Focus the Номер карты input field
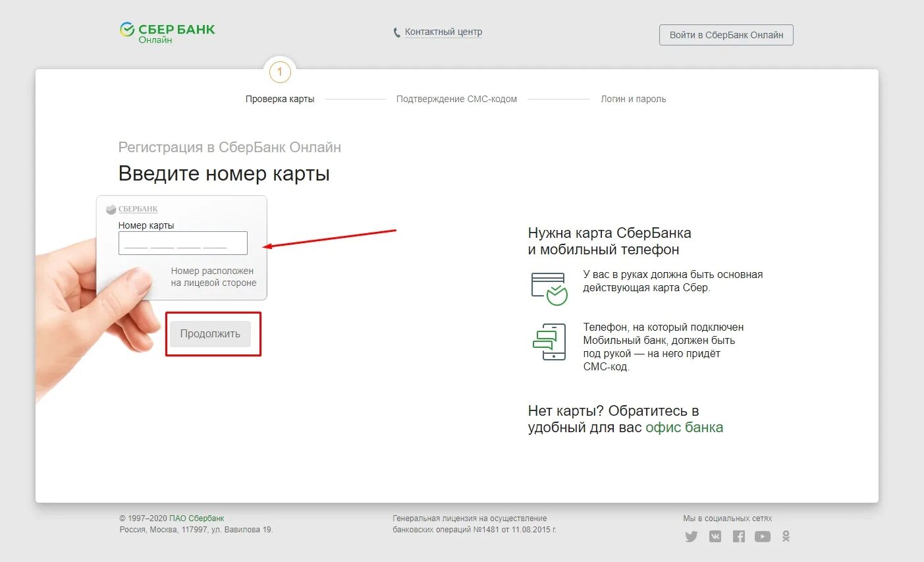Screen dimensions: 924x562 (183, 243)
